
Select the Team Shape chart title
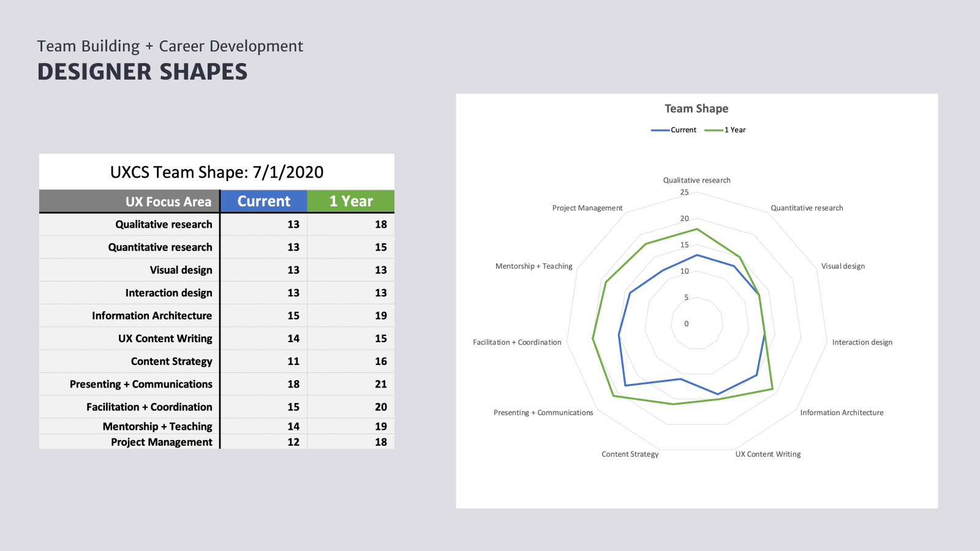coord(696,108)
